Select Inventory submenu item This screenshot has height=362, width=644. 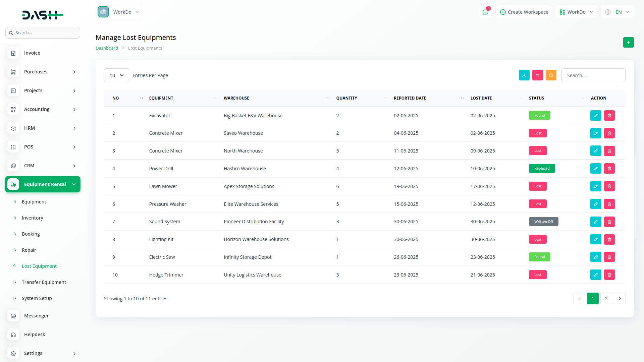pos(33,218)
